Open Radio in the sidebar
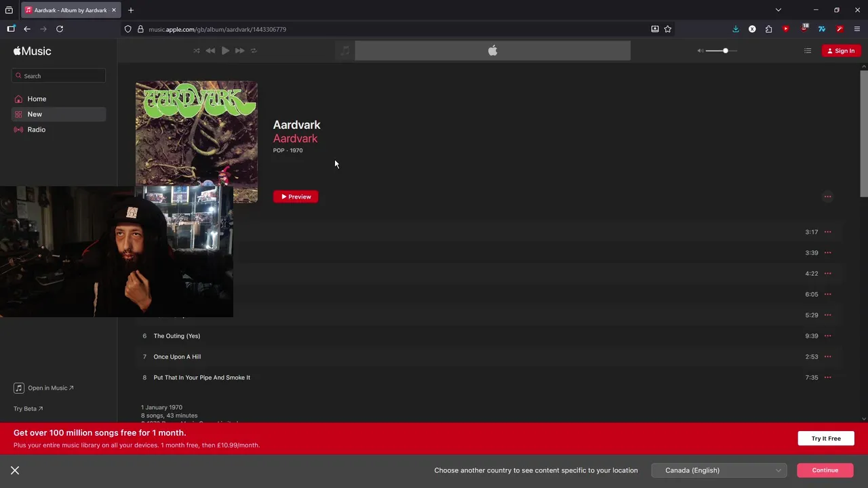868x488 pixels. coord(58,129)
